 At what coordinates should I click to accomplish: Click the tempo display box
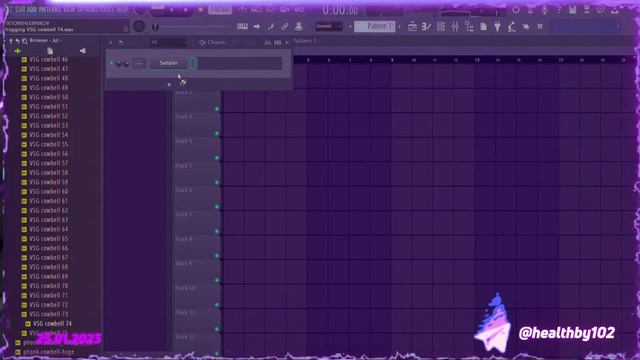(220, 10)
